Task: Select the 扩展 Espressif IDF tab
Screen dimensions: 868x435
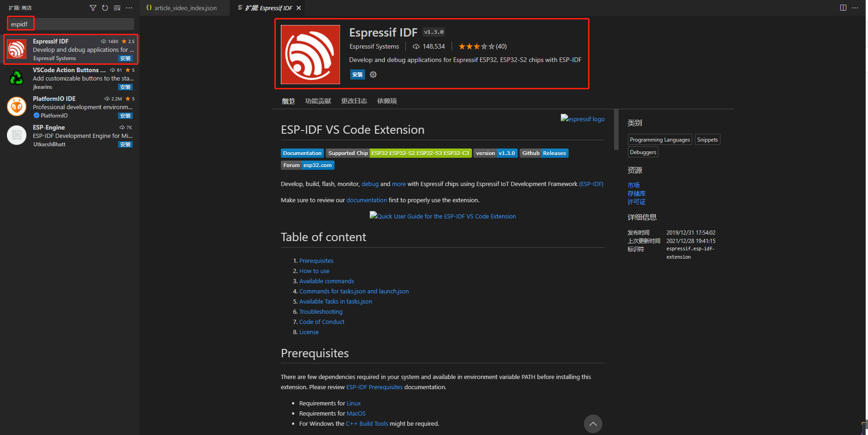Action: tap(269, 8)
